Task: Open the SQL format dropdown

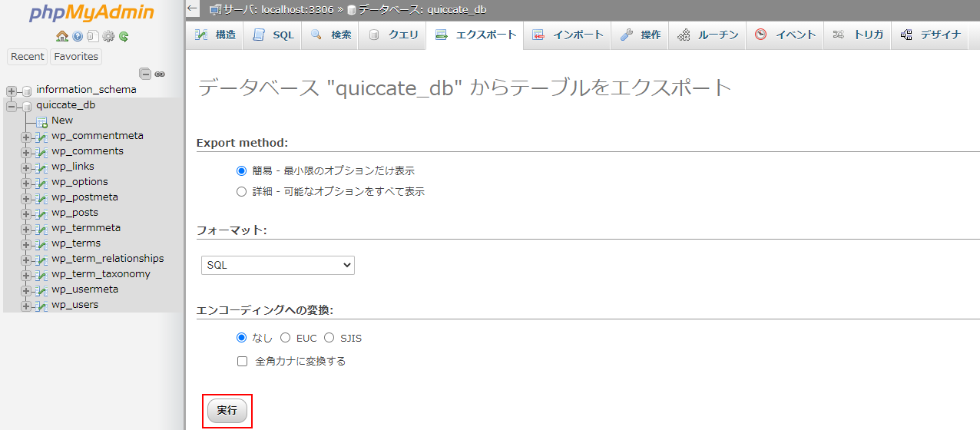Action: pos(278,265)
